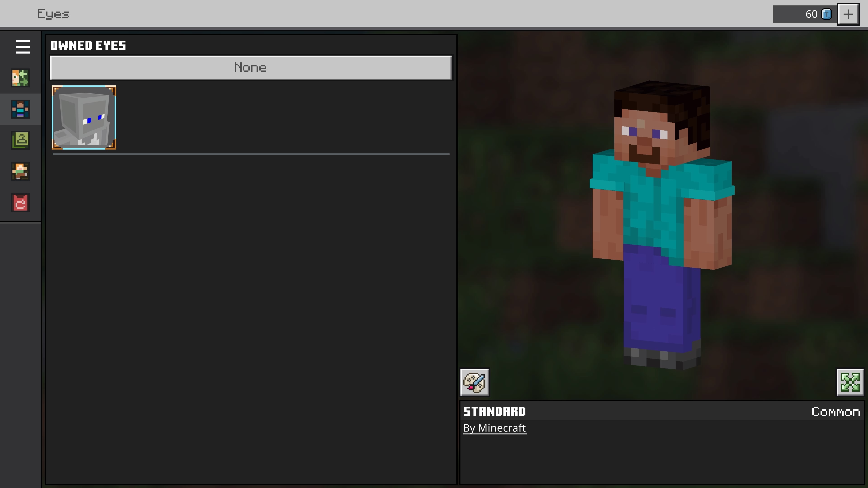The image size is (868, 488).
Task: Select None to remove eyes
Action: pos(251,68)
